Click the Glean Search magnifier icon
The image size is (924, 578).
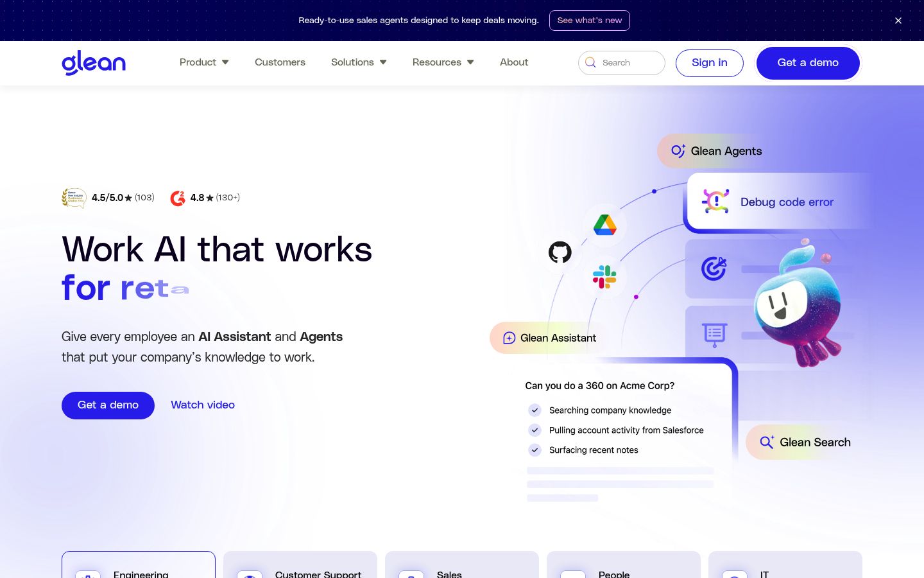click(x=767, y=442)
